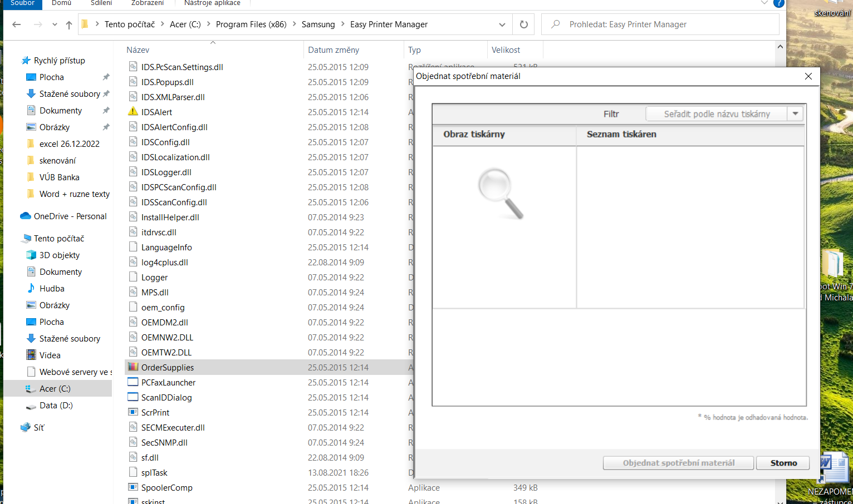Open 3D objekty cube icon
Viewport: 853px width, 504px height.
31,255
